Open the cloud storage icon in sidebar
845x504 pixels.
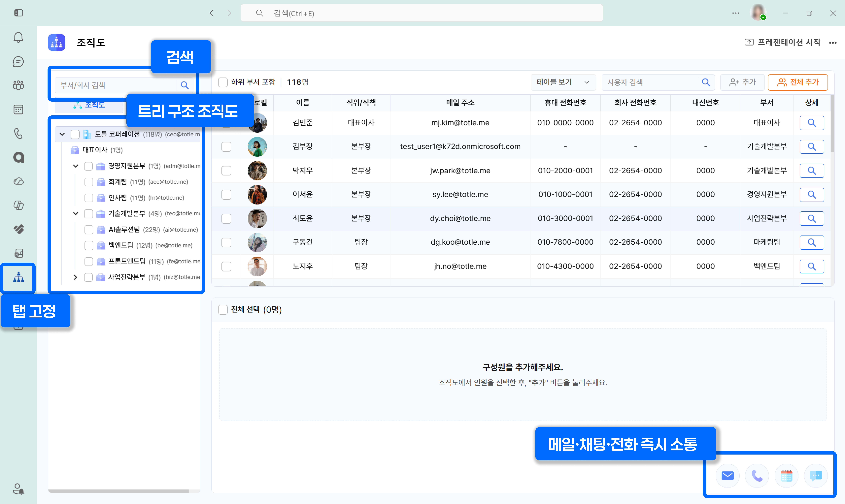click(x=18, y=181)
